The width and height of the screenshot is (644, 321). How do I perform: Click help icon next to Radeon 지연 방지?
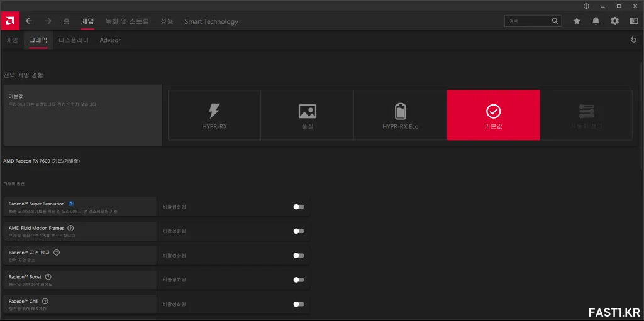pyautogui.click(x=57, y=253)
